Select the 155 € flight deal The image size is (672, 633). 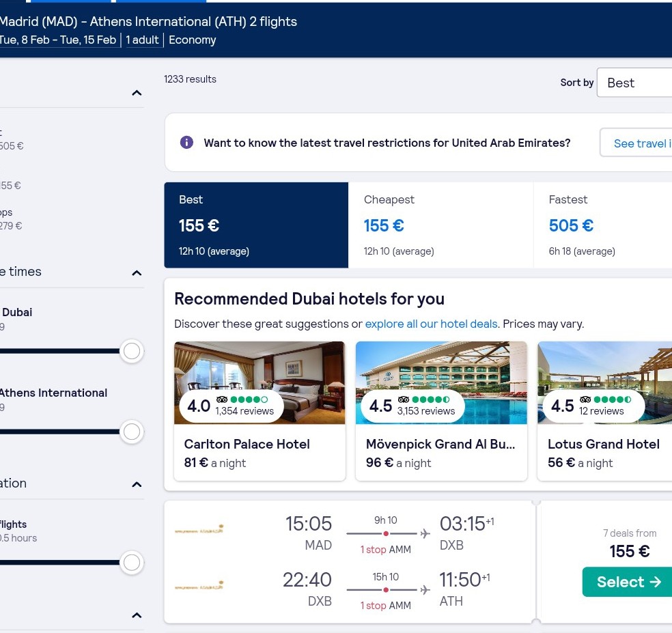pyautogui.click(x=628, y=582)
